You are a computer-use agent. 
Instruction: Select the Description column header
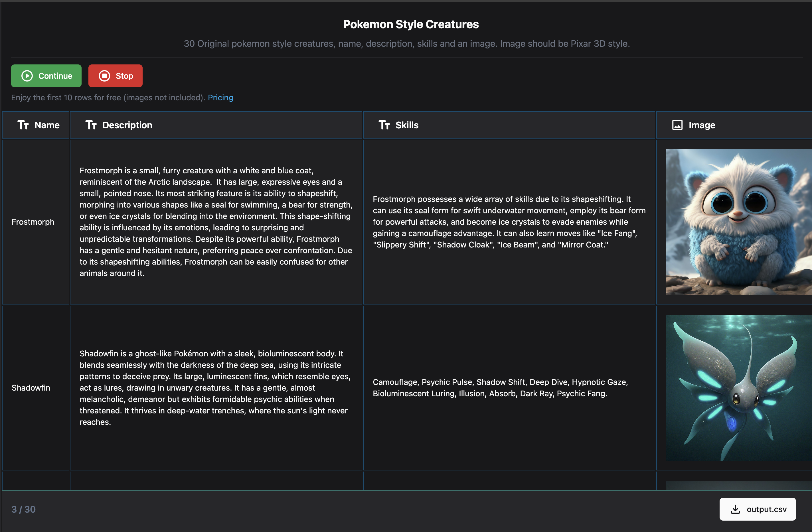coord(127,125)
